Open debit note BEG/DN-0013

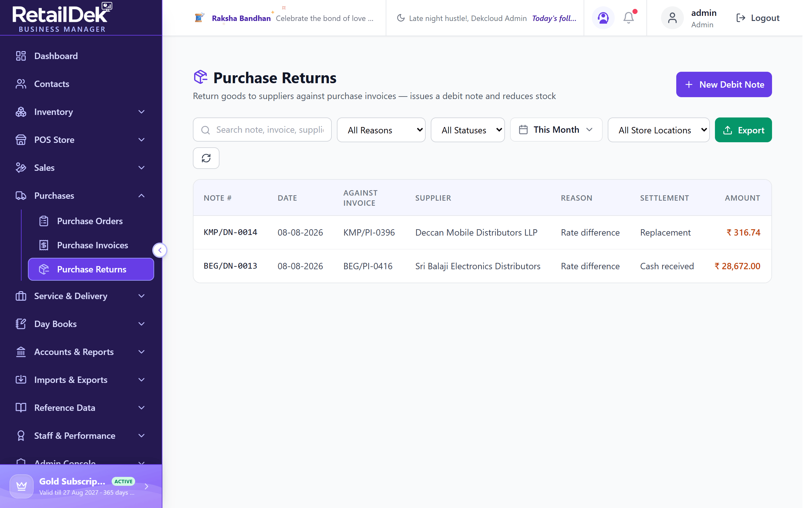pyautogui.click(x=230, y=266)
